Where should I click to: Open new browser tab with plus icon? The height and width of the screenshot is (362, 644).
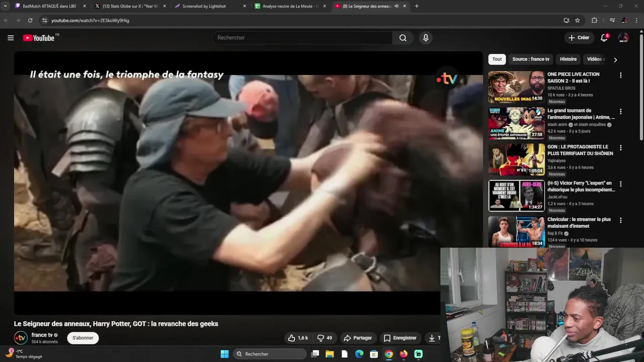417,6
